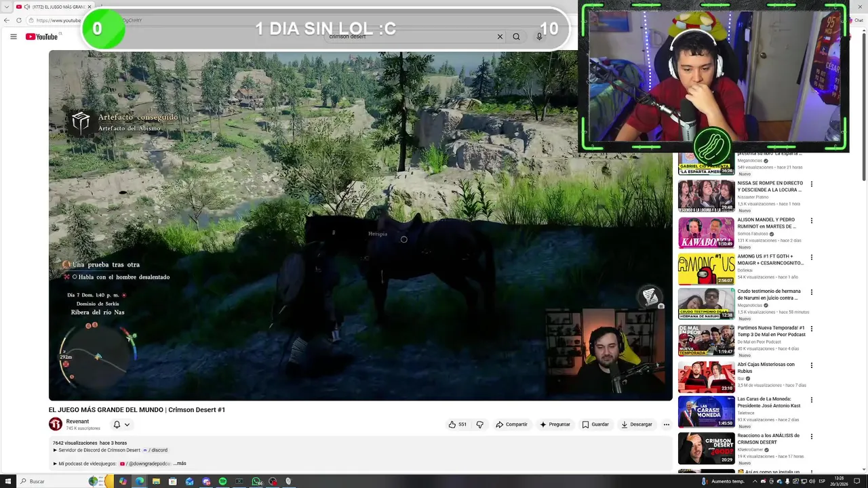The image size is (868, 488).
Task: Go to the YouTube home logo
Action: point(42,37)
